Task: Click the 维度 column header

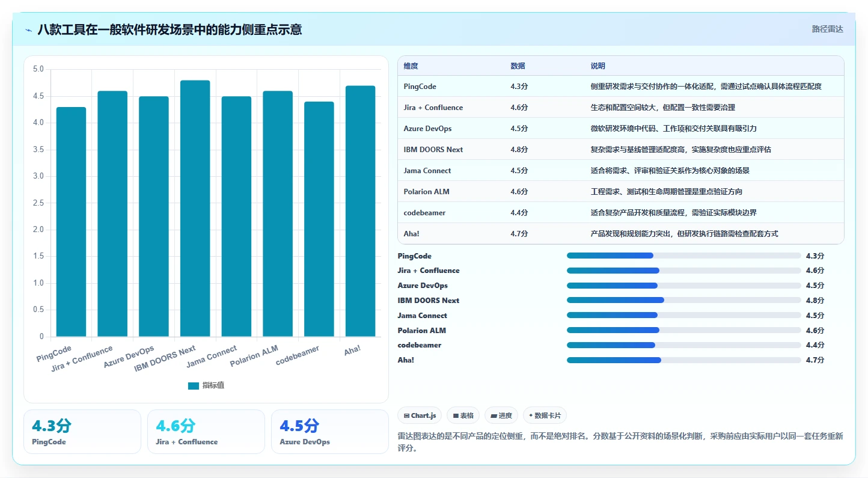Action: pos(411,66)
